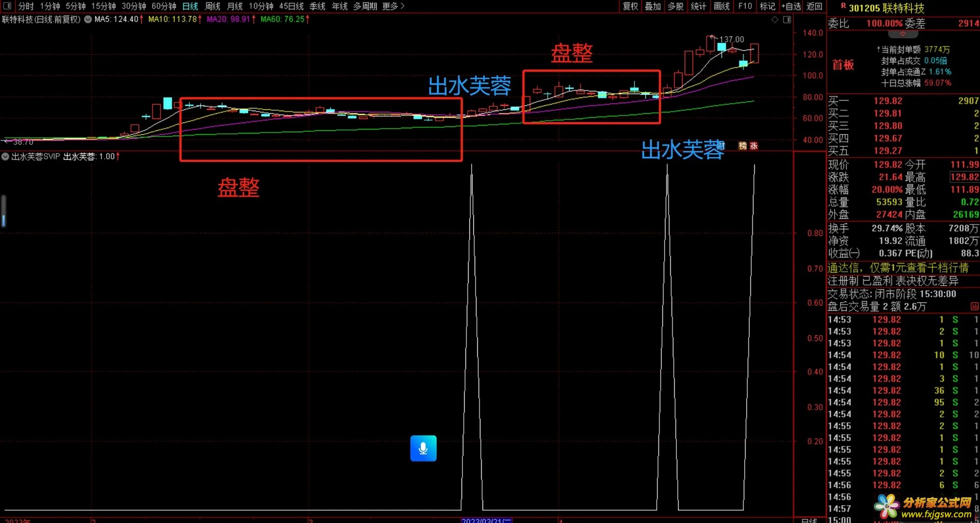980x523 pixels.
Task: Open the 多周期 view
Action: (365, 6)
